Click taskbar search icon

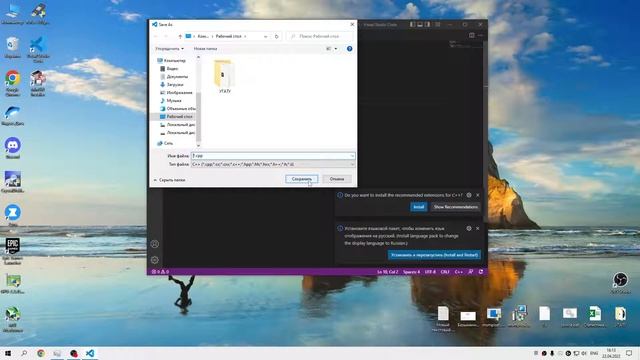[x=24, y=353]
